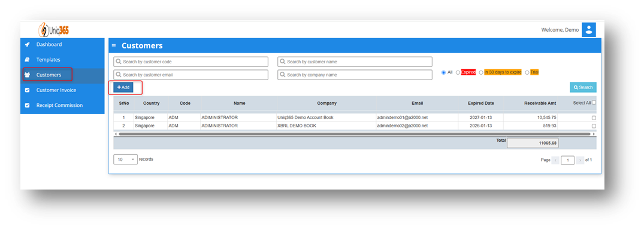Tick checkbox for Uniq365 Demo Account Book row
644x229 pixels.
click(x=594, y=118)
